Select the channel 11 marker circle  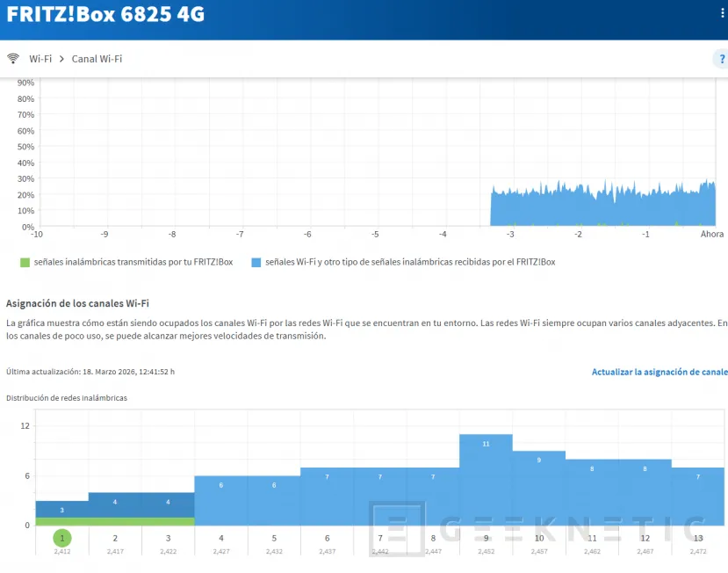(592, 536)
